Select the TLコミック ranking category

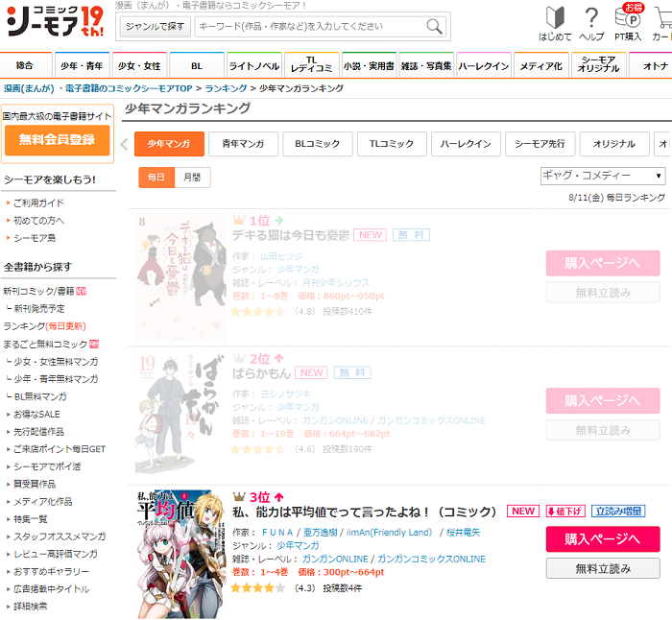click(x=392, y=144)
